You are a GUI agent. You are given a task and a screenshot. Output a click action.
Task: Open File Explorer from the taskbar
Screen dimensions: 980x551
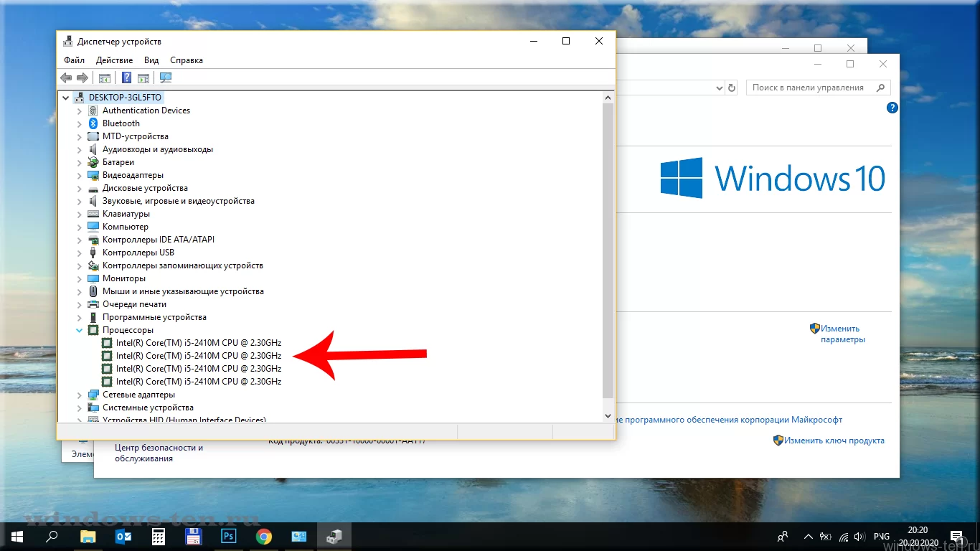click(88, 537)
